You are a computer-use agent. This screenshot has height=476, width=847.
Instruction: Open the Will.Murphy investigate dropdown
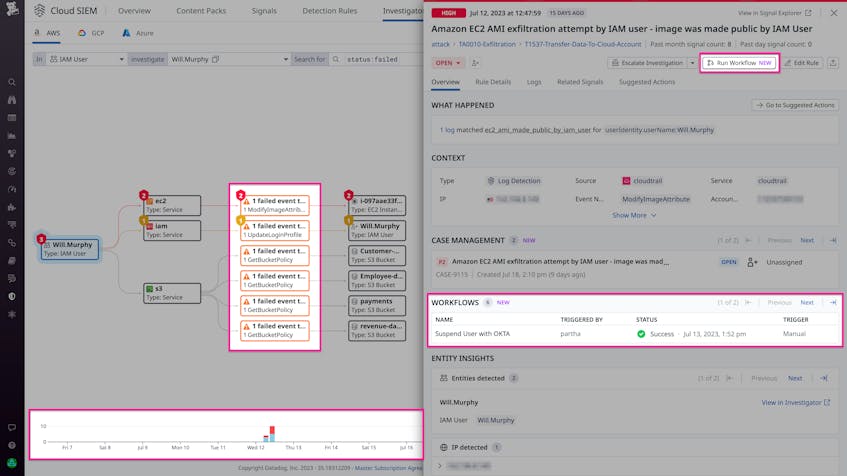229,59
